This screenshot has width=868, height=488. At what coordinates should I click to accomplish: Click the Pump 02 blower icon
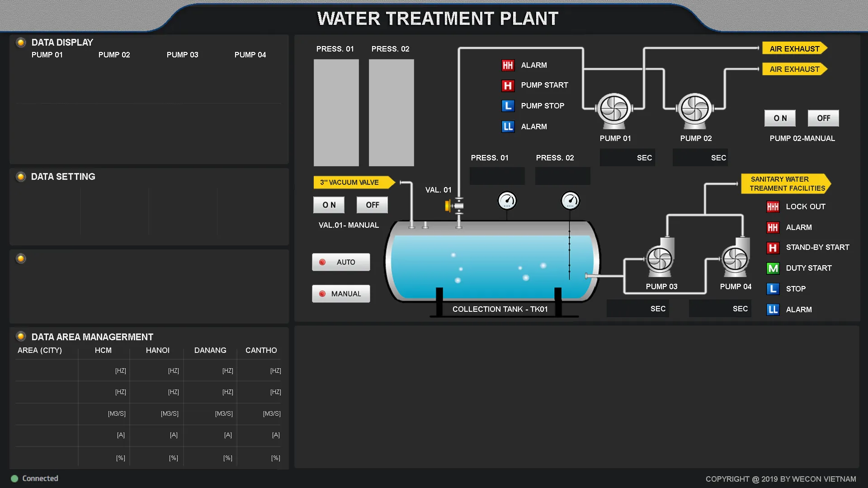695,111
